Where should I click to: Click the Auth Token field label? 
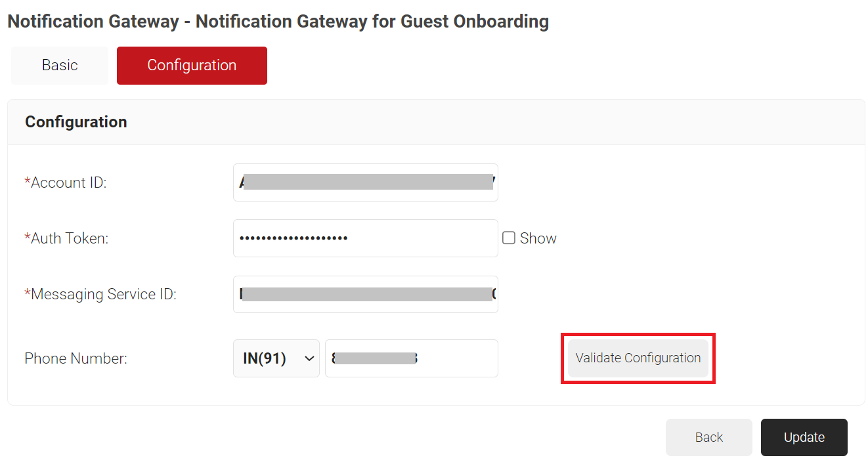70,238
